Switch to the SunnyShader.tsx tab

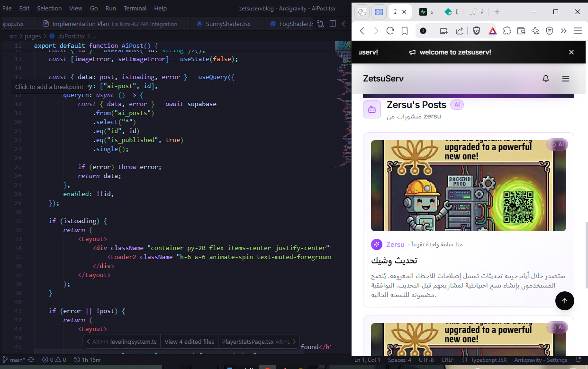pyautogui.click(x=227, y=24)
